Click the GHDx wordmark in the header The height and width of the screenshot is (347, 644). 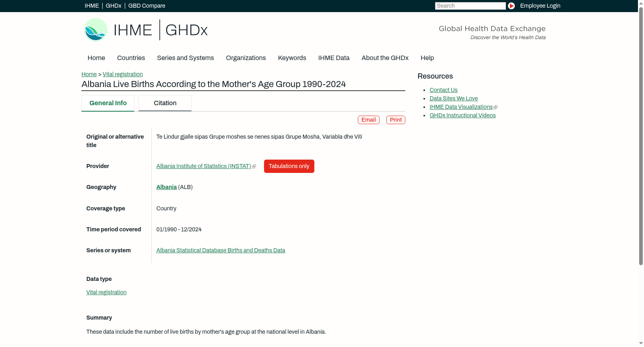click(186, 30)
